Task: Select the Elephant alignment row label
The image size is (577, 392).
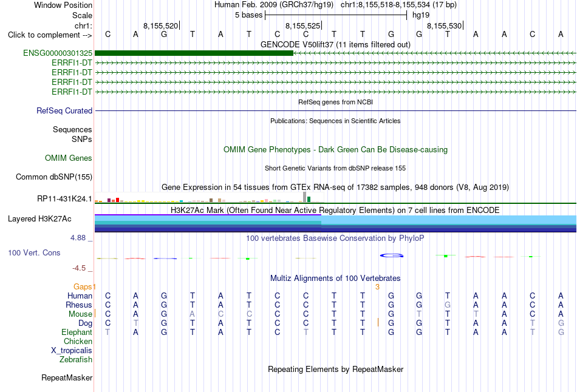Action: point(77,332)
